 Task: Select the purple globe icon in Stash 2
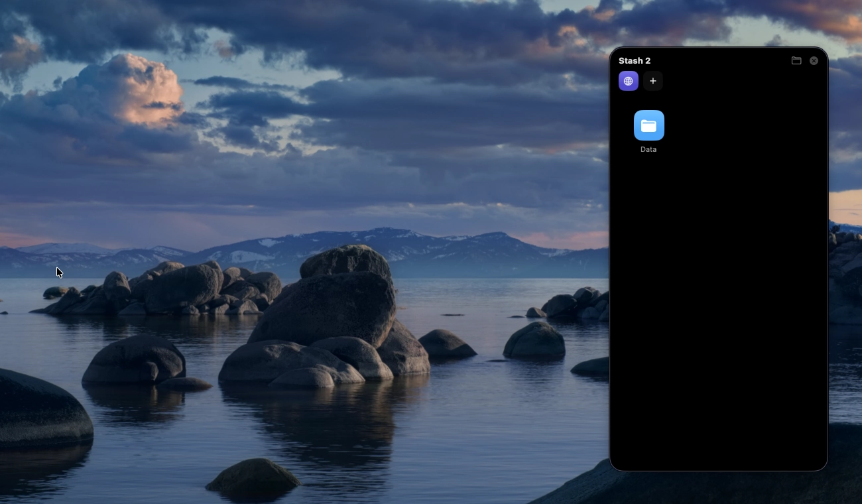628,81
